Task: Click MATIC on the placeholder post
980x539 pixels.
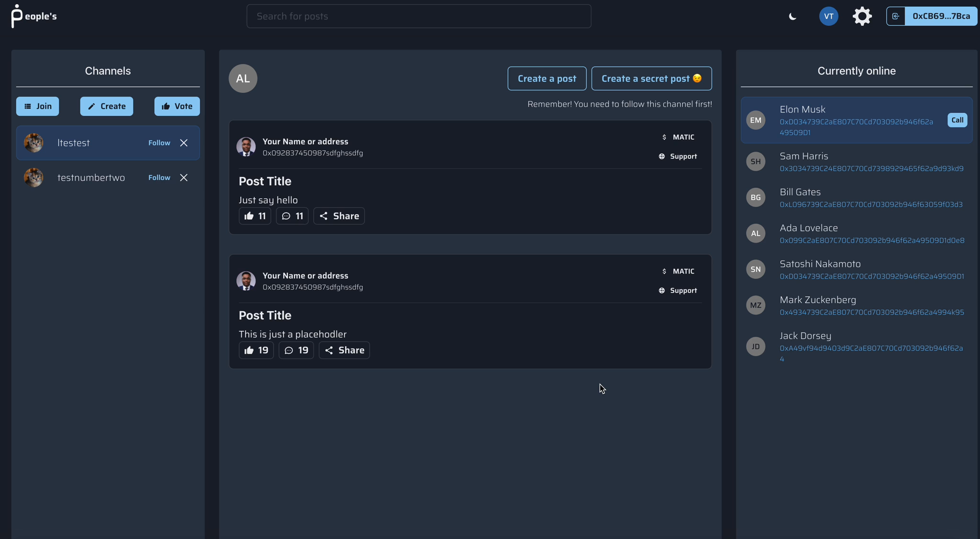Action: pyautogui.click(x=678, y=271)
